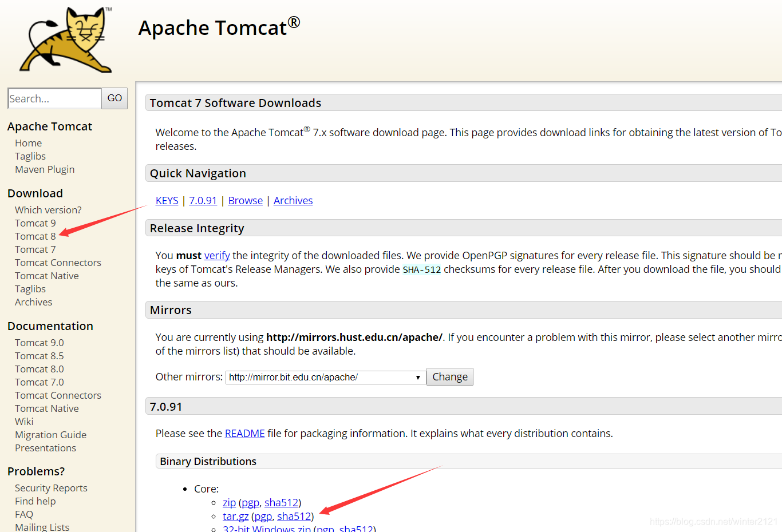
Task: Open the Presentations link
Action: (x=45, y=448)
